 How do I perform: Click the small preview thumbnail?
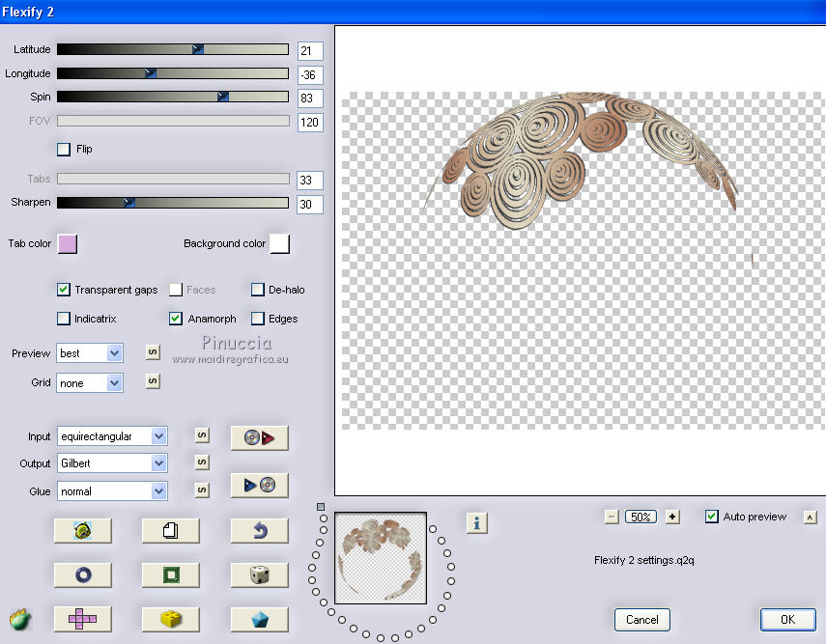click(381, 558)
